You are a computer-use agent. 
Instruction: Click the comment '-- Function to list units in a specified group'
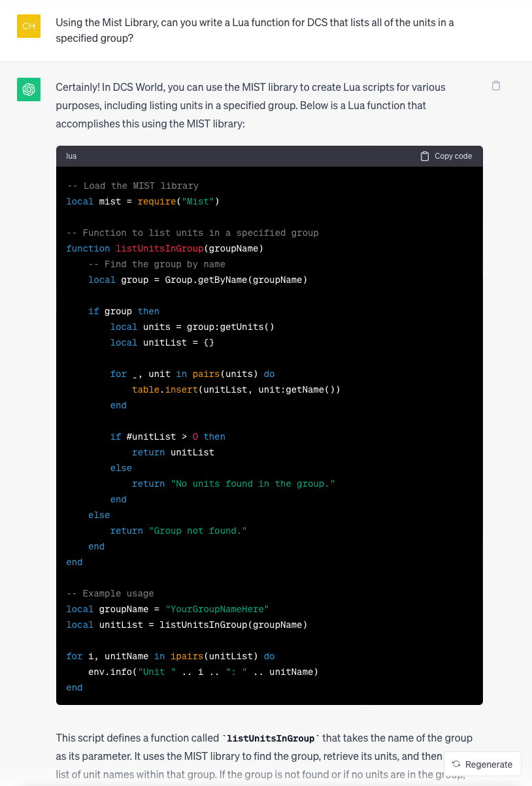[193, 233]
